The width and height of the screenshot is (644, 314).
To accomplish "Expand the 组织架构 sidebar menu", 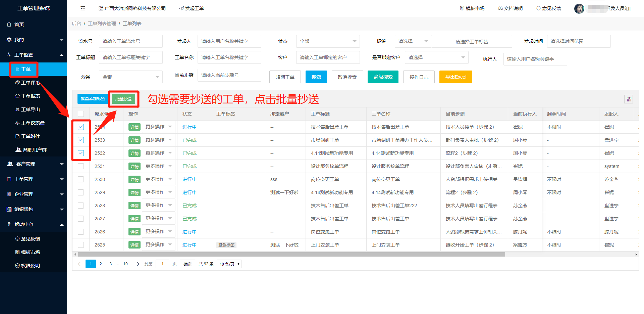I will coord(34,209).
